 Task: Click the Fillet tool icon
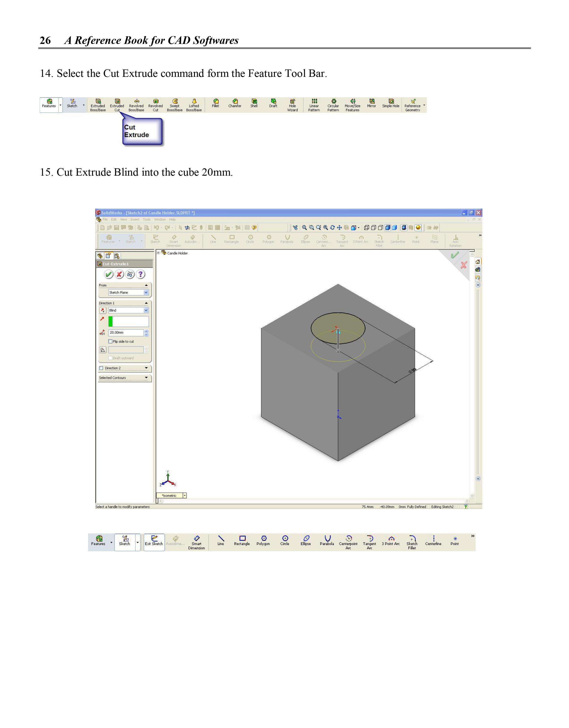tap(216, 102)
